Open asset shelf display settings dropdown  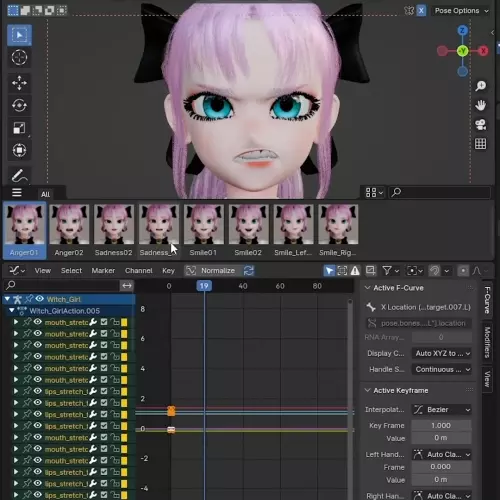click(374, 192)
